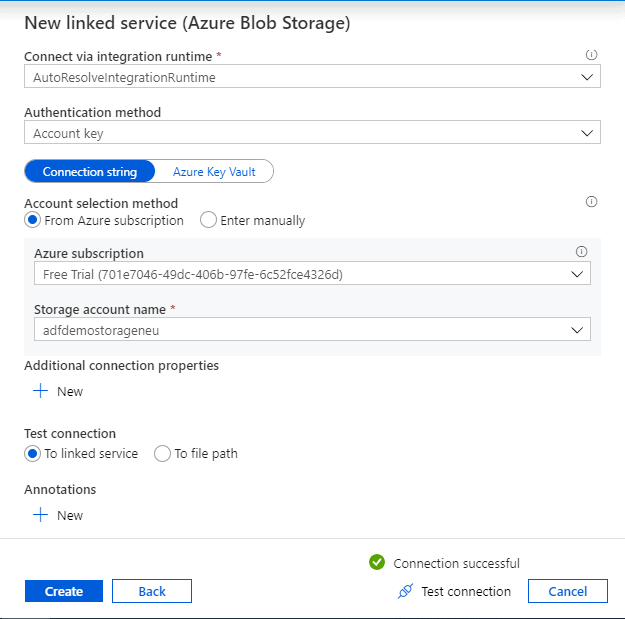
Task: Open Storage account name dropdown
Action: pyautogui.click(x=312, y=329)
